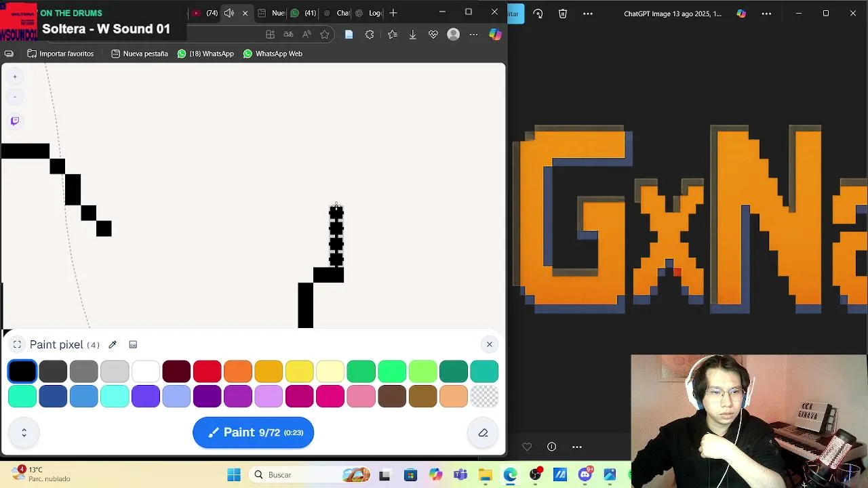This screenshot has width=868, height=488.
Task: Open the Twitch link icon
Action: tap(15, 121)
